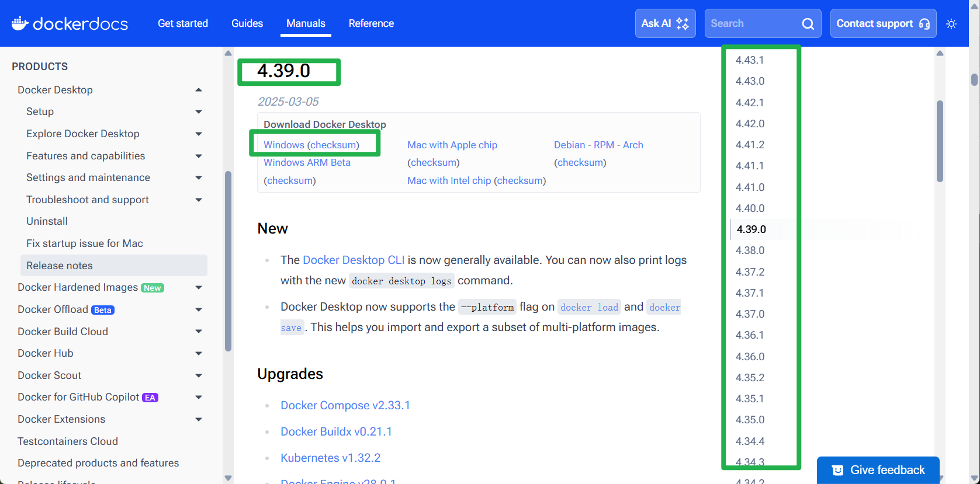Select the Manuals tab

coord(306,23)
